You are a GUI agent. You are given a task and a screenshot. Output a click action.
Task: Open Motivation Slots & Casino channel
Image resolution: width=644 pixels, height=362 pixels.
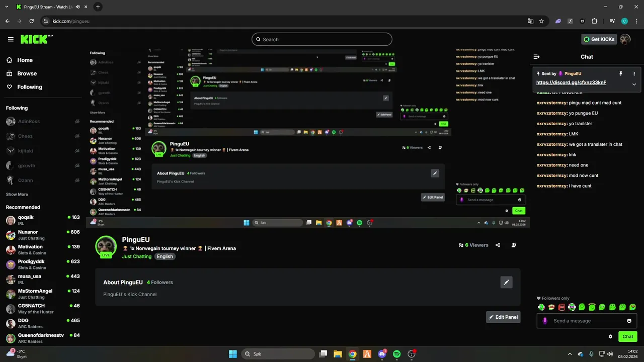(42, 250)
